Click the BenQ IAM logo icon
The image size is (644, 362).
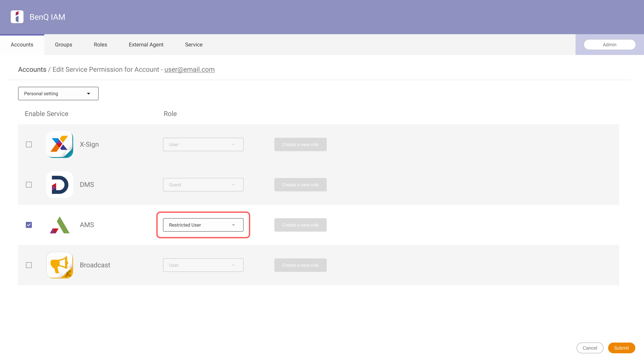click(17, 17)
